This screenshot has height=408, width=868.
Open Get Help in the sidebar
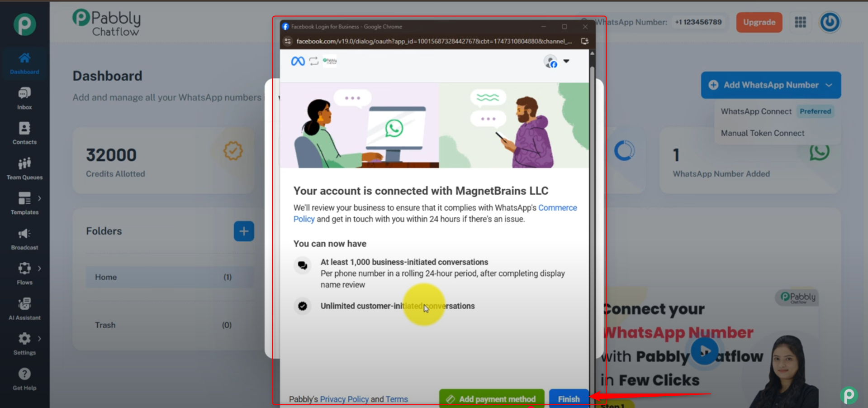coord(24,379)
